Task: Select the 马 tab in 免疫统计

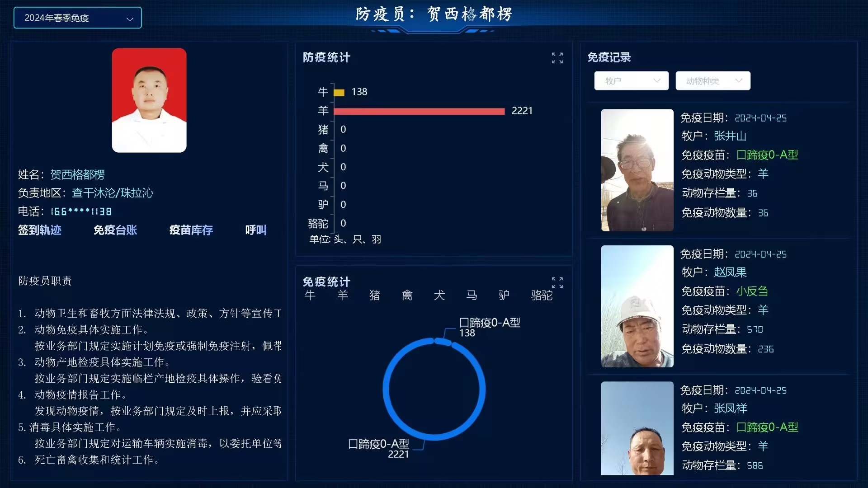Action: tap(472, 296)
